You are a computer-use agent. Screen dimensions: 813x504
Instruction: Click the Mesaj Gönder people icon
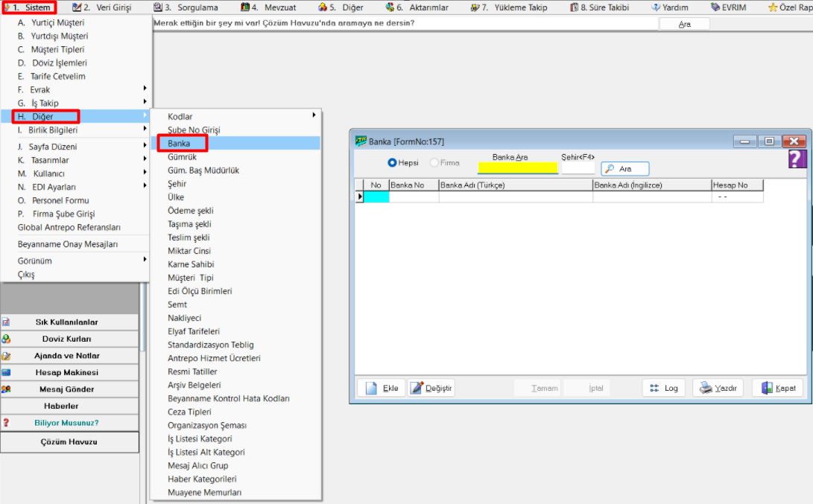pos(6,389)
